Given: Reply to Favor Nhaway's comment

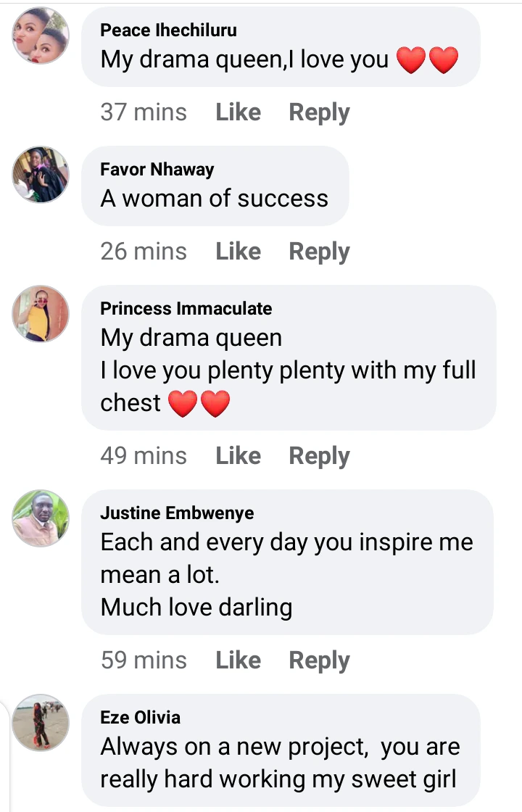Looking at the screenshot, I should coord(319,252).
